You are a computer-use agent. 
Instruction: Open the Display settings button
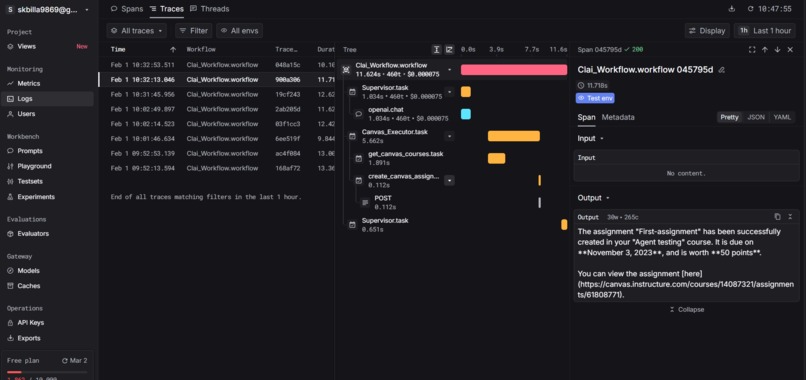click(707, 31)
